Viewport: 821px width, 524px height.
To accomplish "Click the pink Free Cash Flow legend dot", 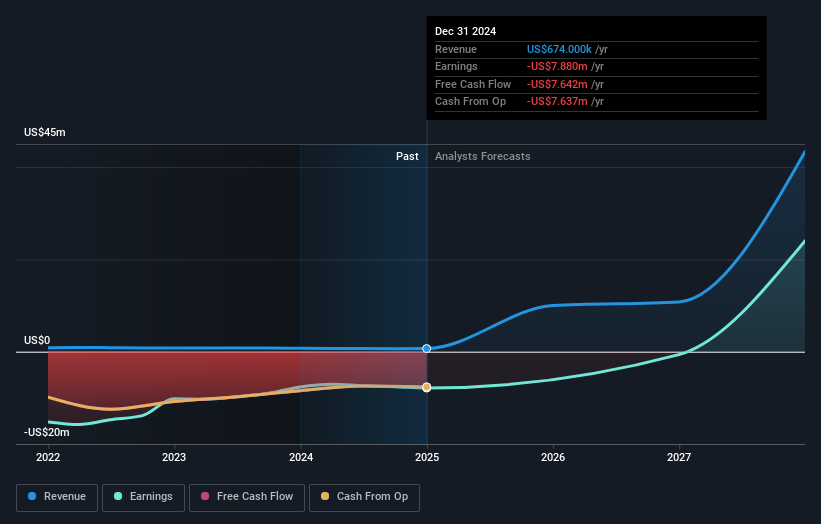I will (x=205, y=496).
